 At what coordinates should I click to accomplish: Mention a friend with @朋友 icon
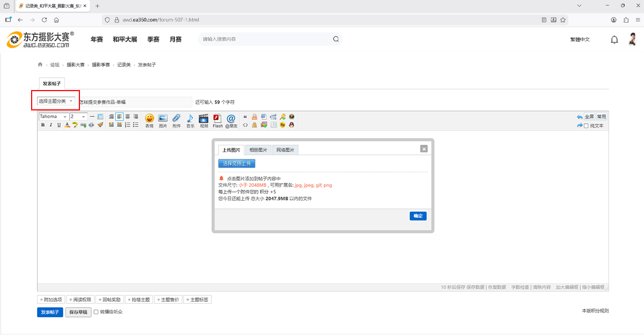point(231,120)
